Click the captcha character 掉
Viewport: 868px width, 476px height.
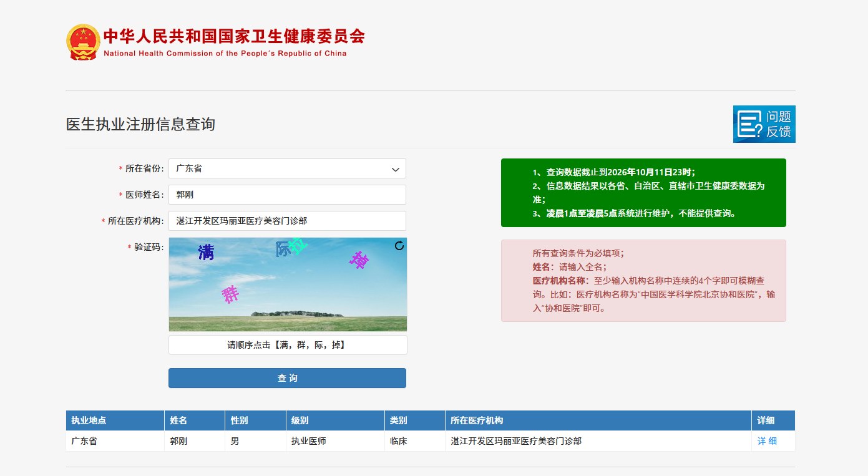(359, 260)
